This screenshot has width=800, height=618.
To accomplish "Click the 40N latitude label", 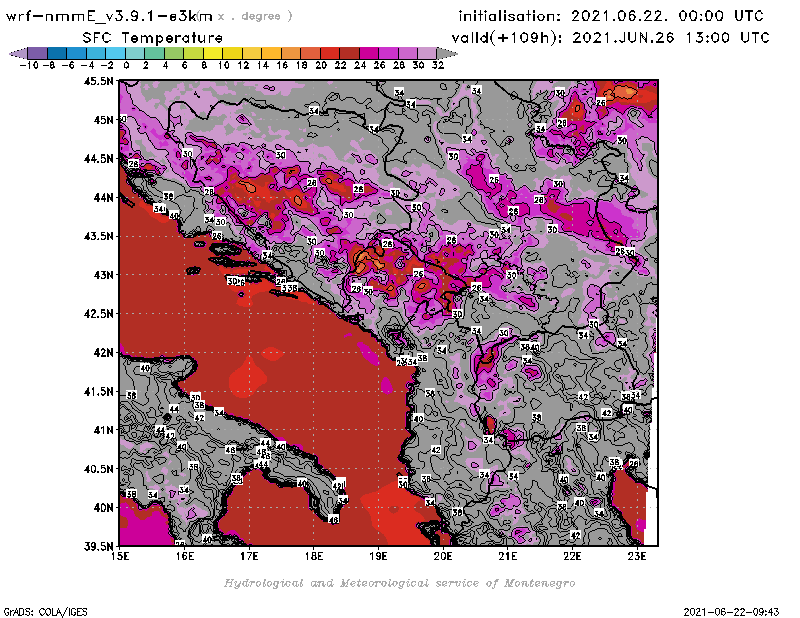I will click(103, 508).
